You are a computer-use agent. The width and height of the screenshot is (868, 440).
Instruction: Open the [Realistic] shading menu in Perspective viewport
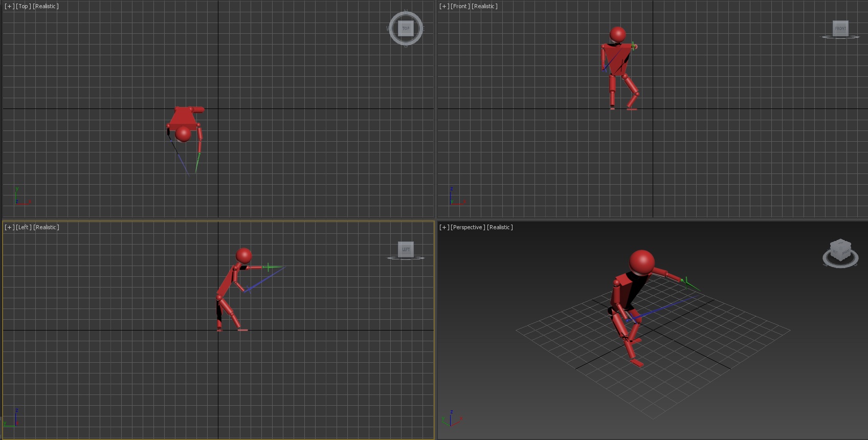click(500, 227)
